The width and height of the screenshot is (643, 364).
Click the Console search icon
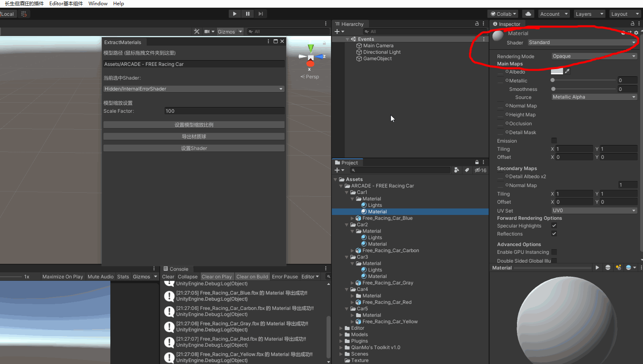329,277
